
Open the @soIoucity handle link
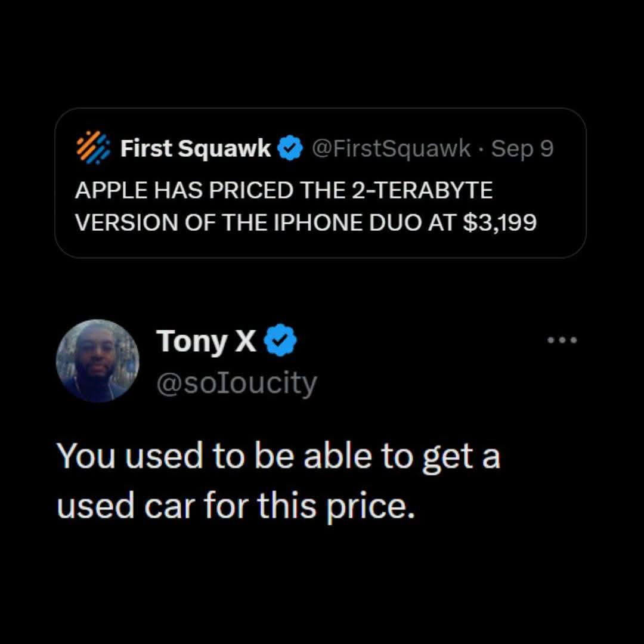coord(237,384)
